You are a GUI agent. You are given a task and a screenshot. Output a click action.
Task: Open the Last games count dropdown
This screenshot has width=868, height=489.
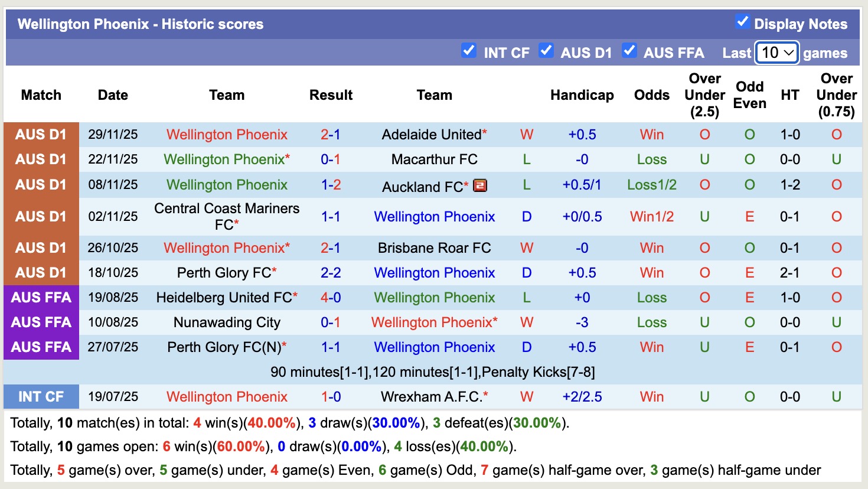point(776,53)
